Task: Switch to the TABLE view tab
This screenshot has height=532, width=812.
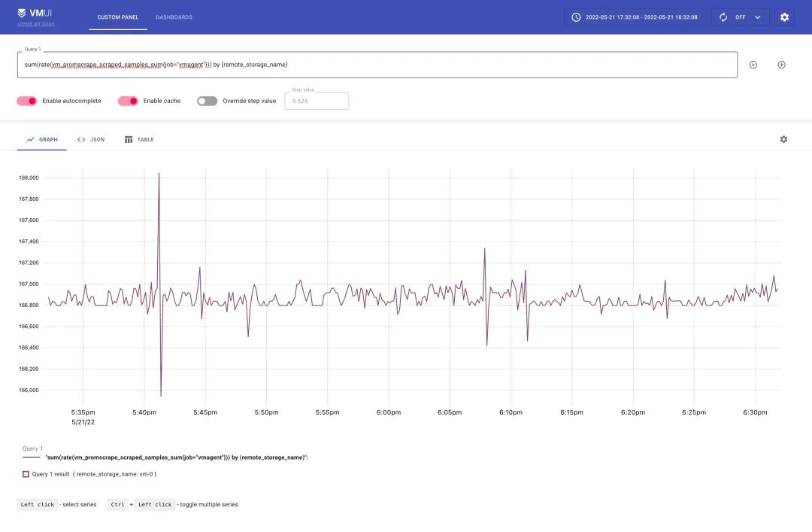Action: coord(139,139)
